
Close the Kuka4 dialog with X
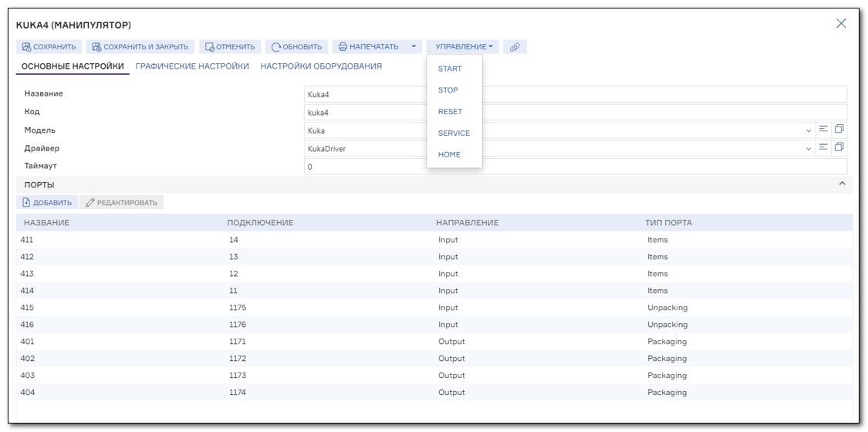pyautogui.click(x=841, y=23)
